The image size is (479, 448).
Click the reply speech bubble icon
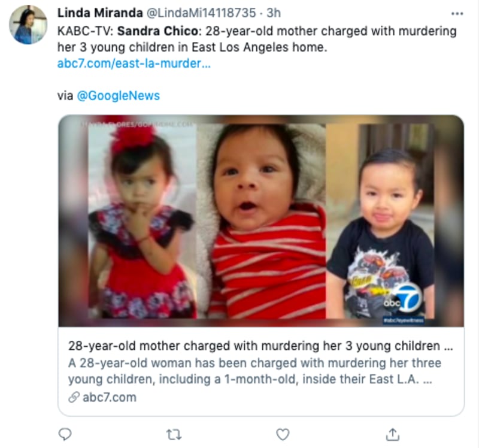click(x=65, y=434)
